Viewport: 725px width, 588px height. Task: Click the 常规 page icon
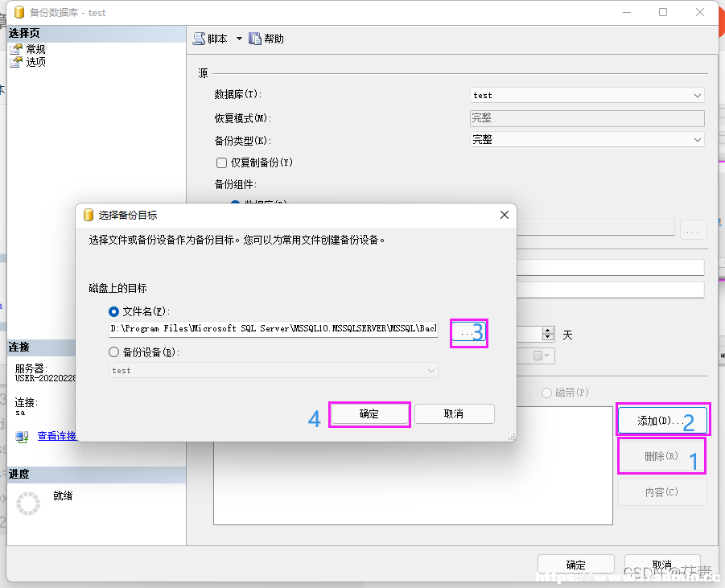point(16,49)
